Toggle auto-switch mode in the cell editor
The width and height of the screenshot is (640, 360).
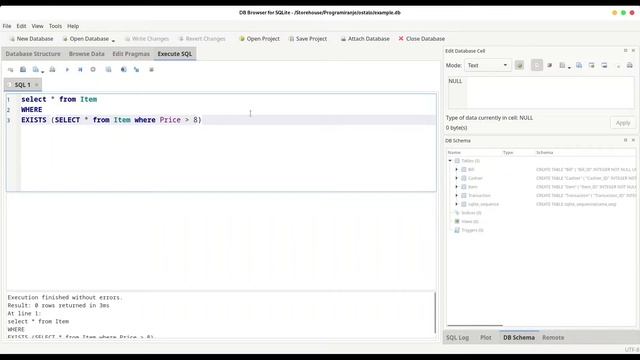[519, 65]
